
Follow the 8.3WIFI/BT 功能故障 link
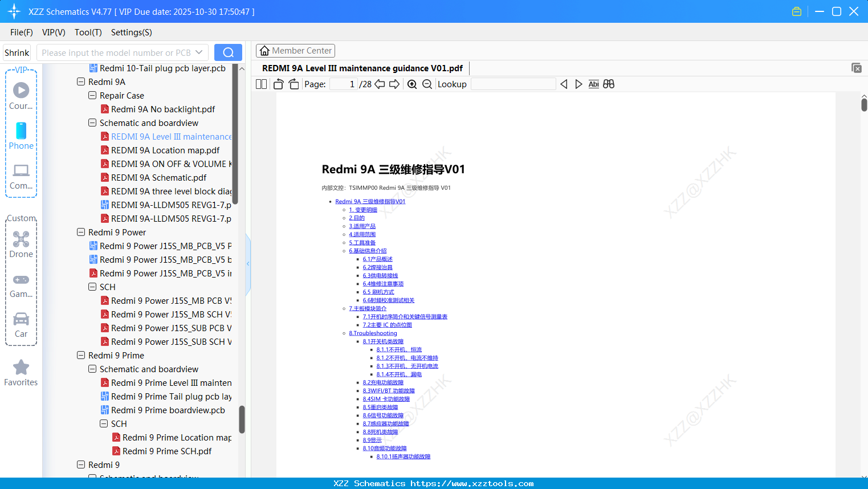pyautogui.click(x=389, y=391)
